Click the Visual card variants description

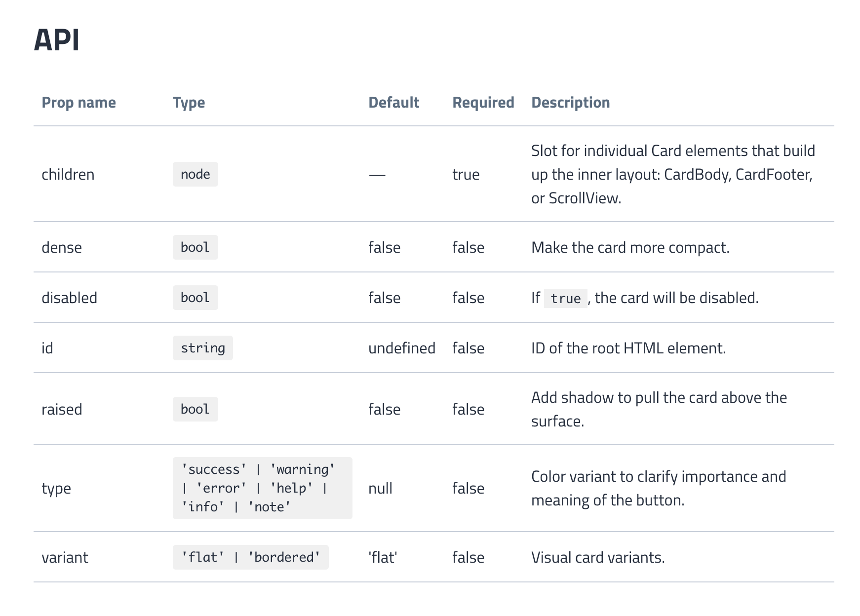coord(598,558)
